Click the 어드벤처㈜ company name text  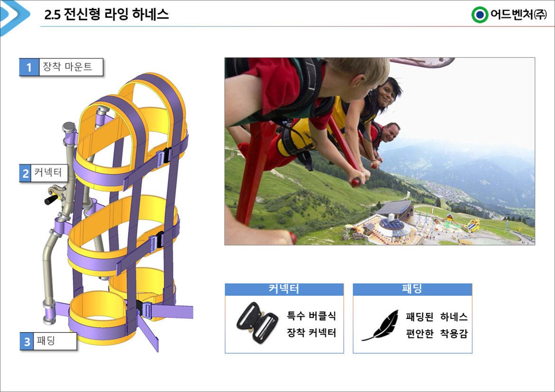[518, 15]
